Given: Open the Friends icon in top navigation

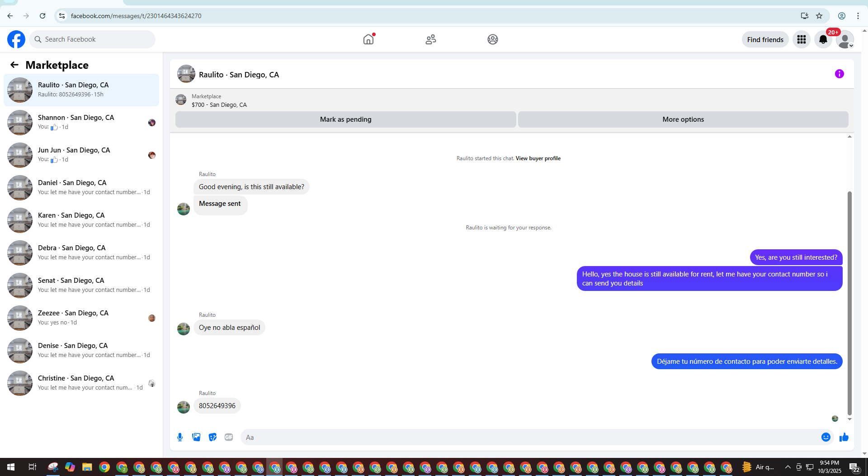Looking at the screenshot, I should (x=431, y=39).
